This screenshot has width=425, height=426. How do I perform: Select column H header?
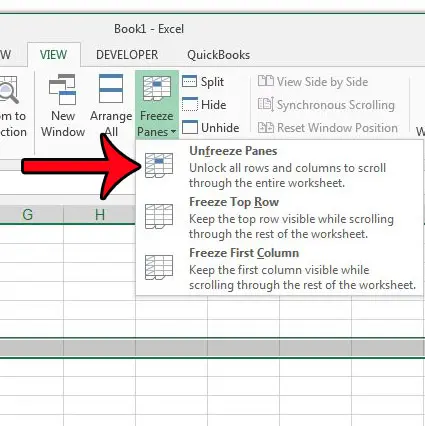coord(100,215)
